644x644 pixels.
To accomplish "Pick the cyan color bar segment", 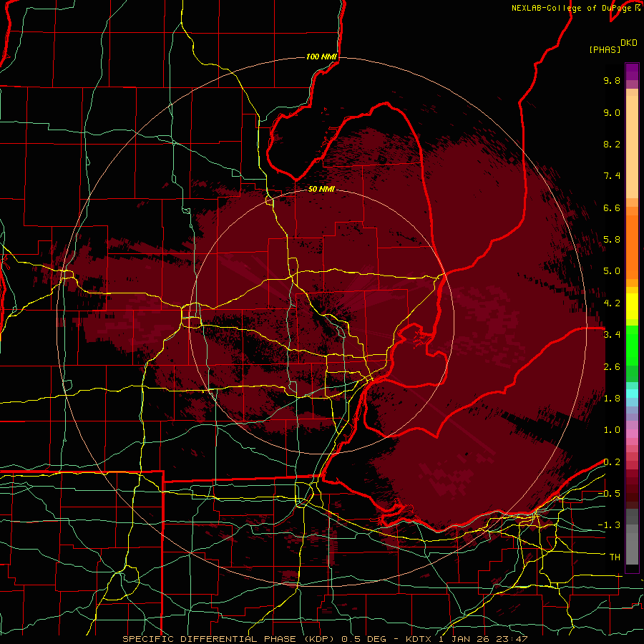I will [632, 394].
